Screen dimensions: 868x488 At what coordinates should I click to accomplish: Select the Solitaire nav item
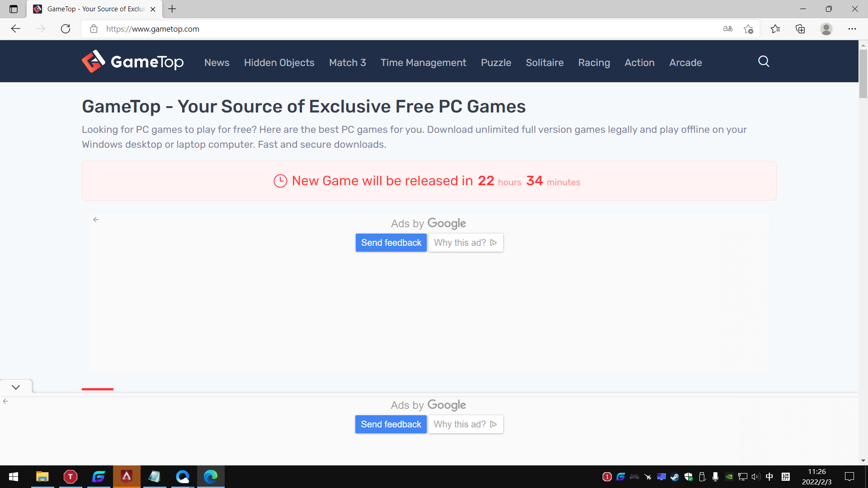544,62
